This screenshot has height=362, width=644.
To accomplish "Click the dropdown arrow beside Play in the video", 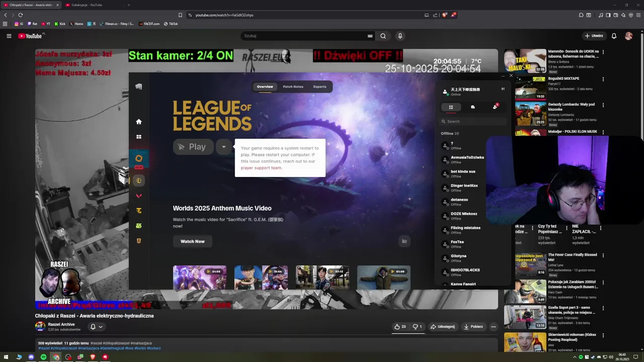I will 224,147.
